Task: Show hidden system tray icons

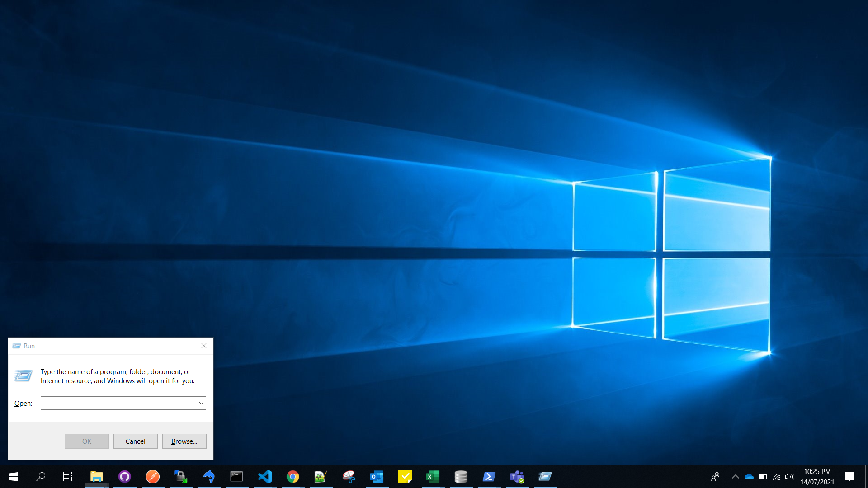Action: point(735,476)
